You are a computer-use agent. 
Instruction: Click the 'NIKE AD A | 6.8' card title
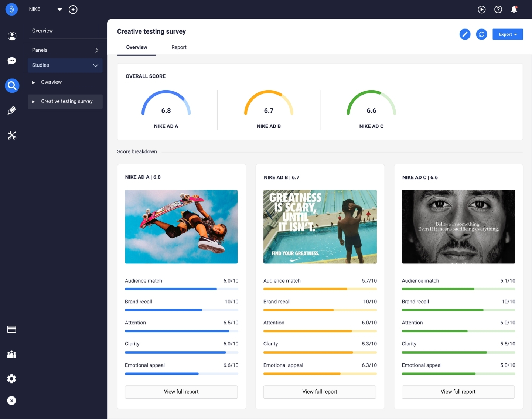tap(143, 177)
